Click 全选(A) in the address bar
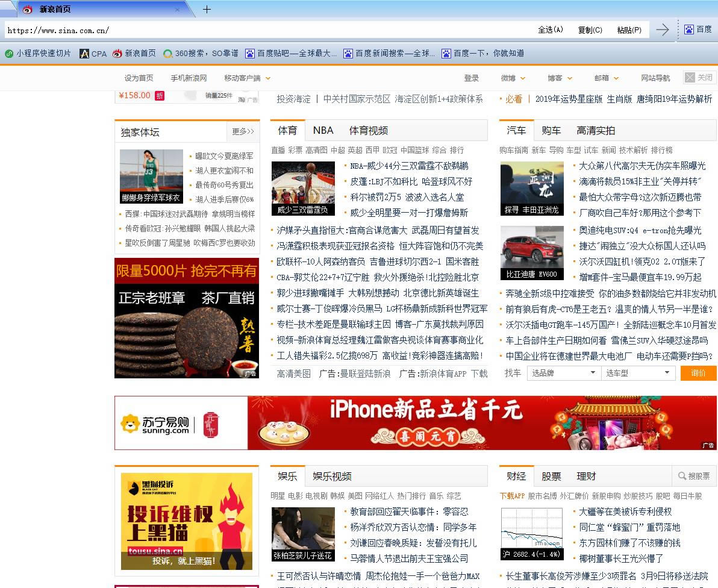 (x=551, y=30)
